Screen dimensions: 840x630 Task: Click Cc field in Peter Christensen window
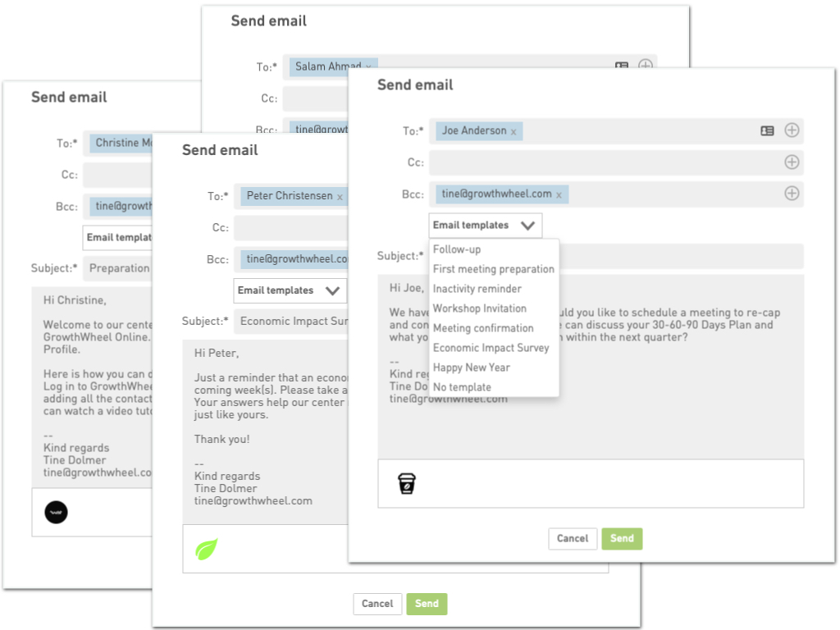(291, 228)
